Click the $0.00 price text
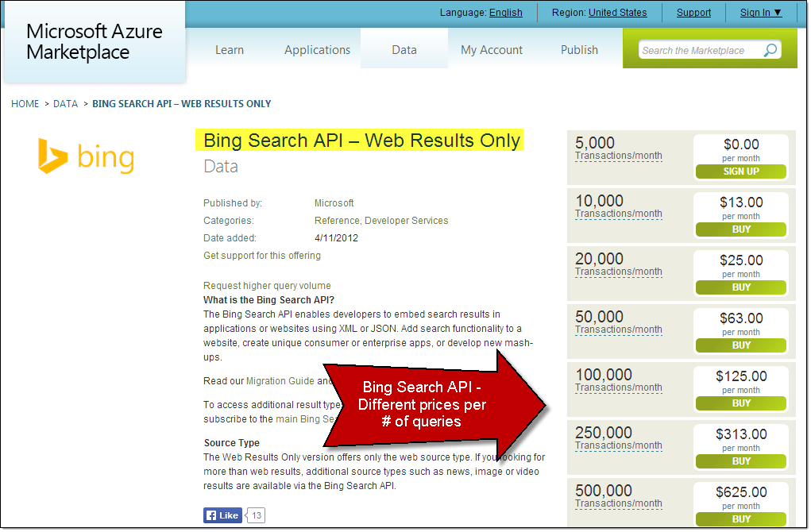This screenshot has width=811, height=532. click(x=741, y=145)
